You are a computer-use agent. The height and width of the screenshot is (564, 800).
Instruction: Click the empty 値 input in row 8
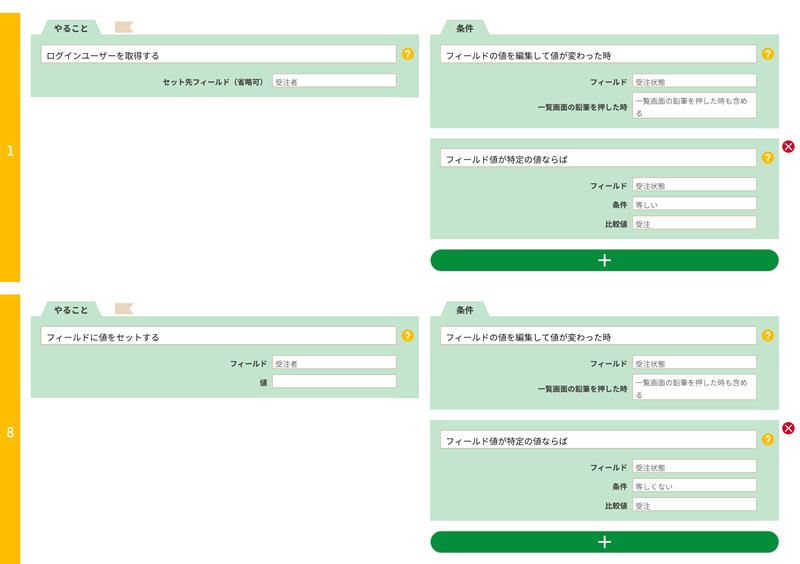(334, 382)
